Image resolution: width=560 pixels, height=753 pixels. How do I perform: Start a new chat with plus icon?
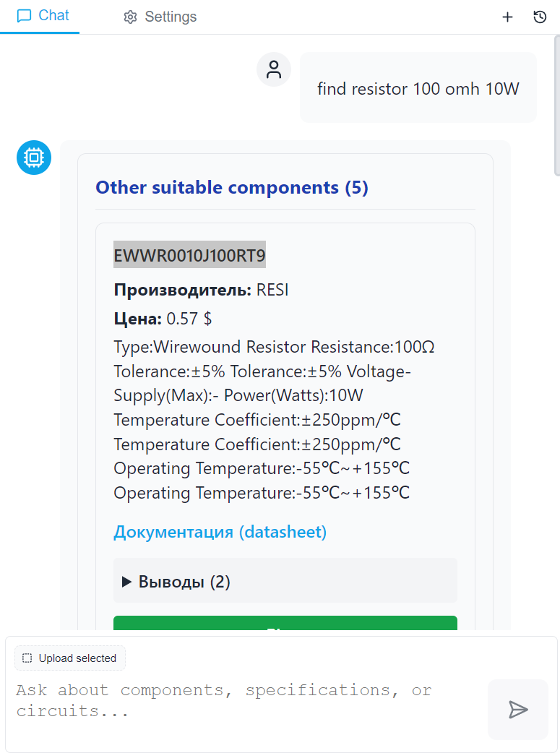(x=507, y=17)
